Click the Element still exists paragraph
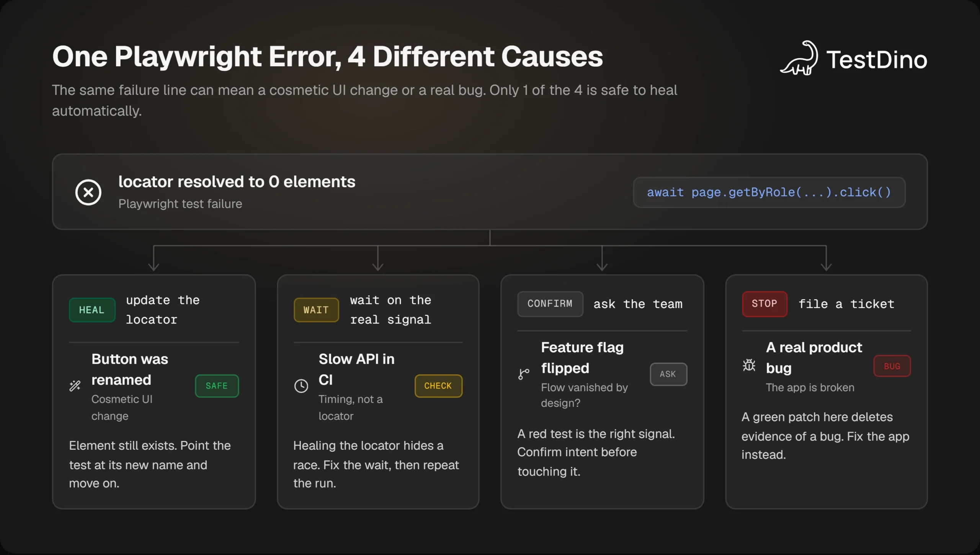The width and height of the screenshot is (980, 555). tap(150, 464)
